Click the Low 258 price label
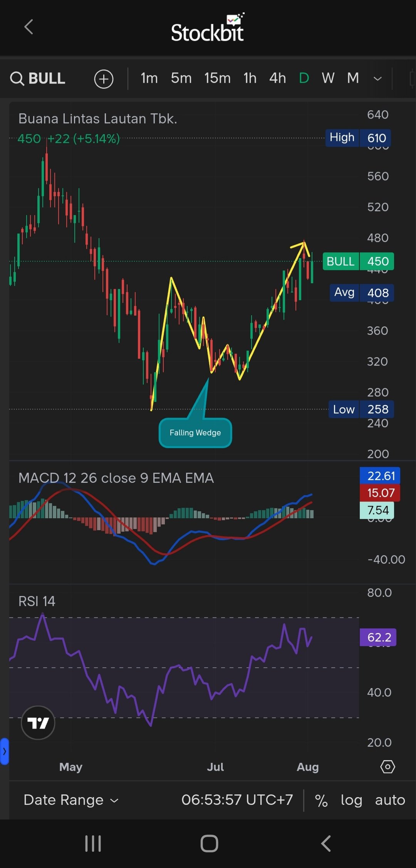Viewport: 416px width, 868px height. [361, 409]
